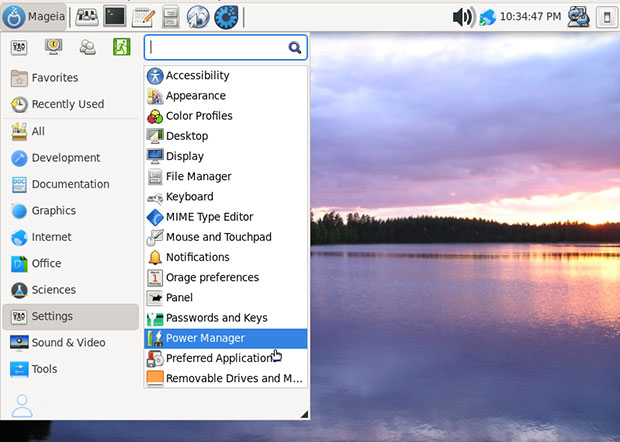Open the file manager cabinet launcher
The width and height of the screenshot is (620, 442).
tap(170, 17)
